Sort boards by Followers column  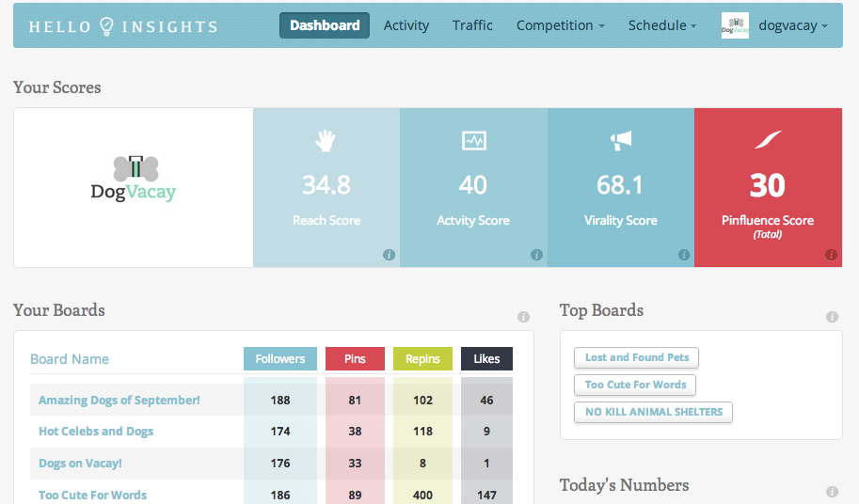pos(280,358)
